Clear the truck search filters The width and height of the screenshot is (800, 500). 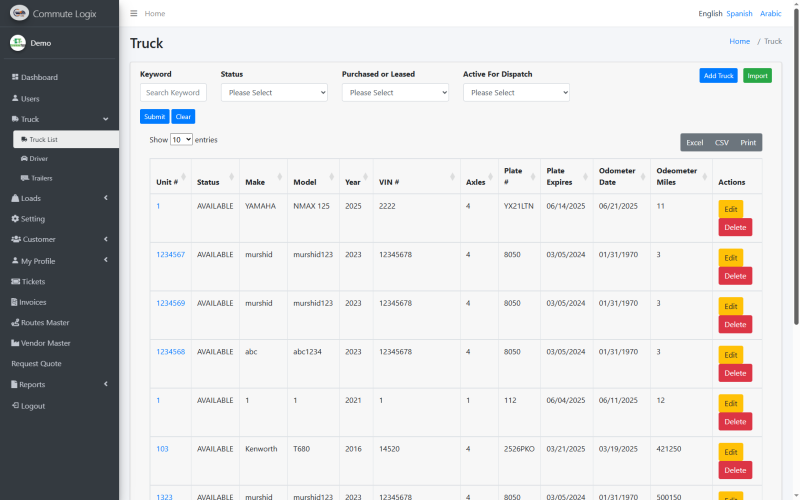pos(183,116)
